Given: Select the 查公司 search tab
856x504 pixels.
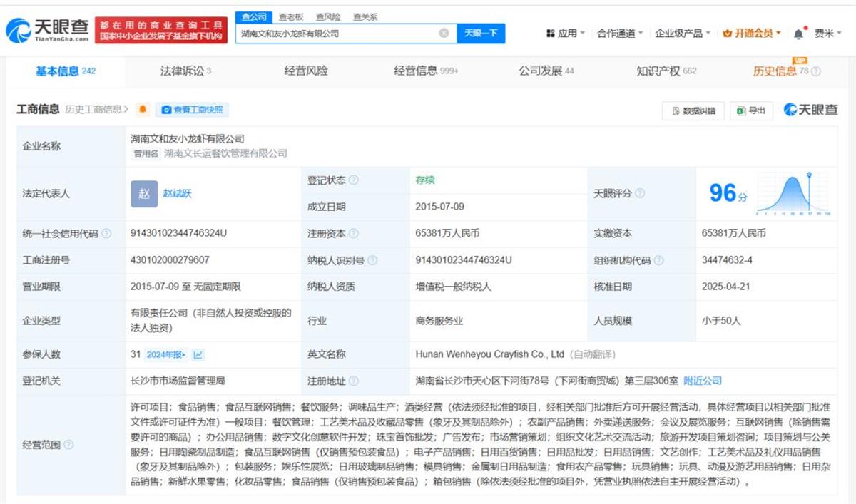Looking at the screenshot, I should coord(254,16).
